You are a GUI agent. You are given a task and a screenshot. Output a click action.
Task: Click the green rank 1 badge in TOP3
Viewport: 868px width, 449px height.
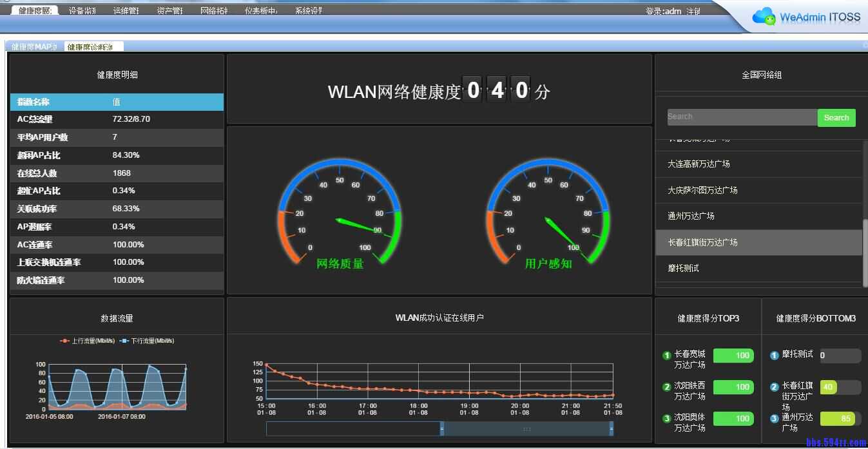click(666, 356)
